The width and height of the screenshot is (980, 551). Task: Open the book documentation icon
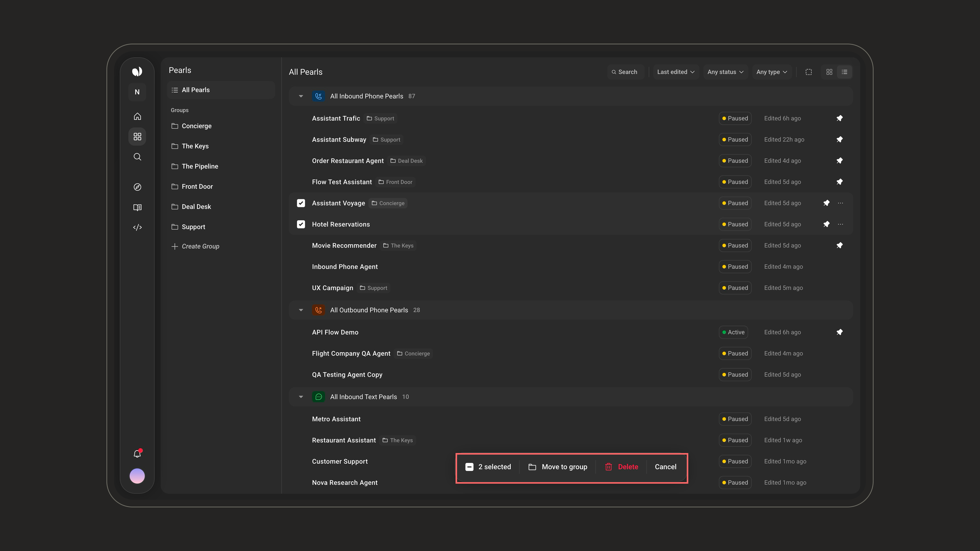[137, 207]
